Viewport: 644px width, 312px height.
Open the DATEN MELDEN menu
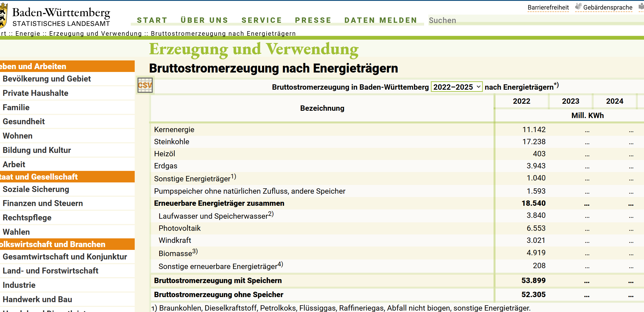point(381,20)
